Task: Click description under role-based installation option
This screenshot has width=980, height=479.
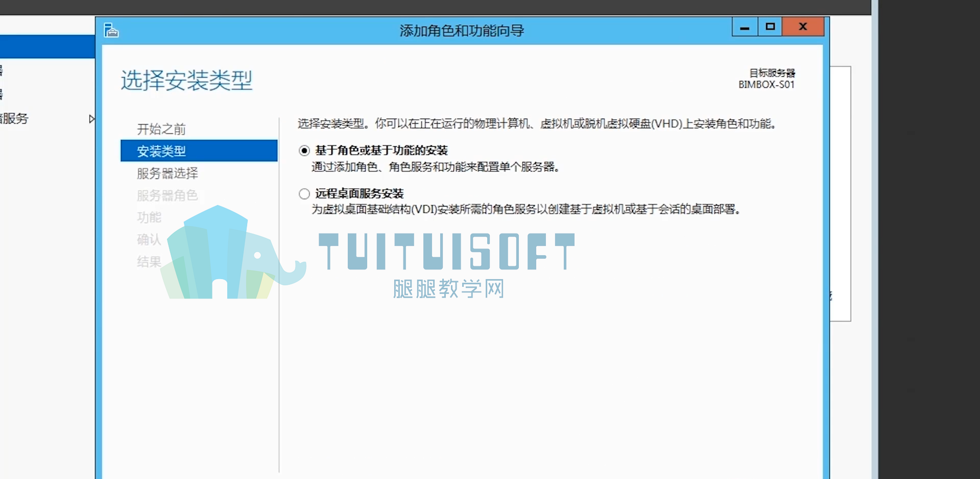Action: (x=436, y=167)
